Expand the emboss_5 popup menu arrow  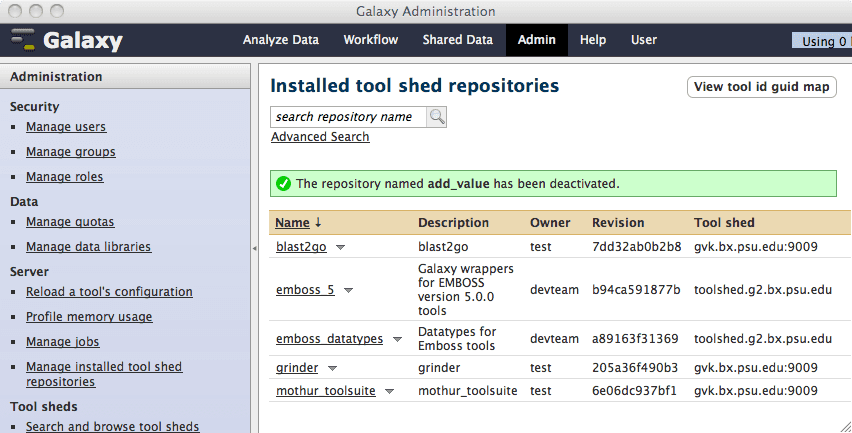[x=349, y=290]
